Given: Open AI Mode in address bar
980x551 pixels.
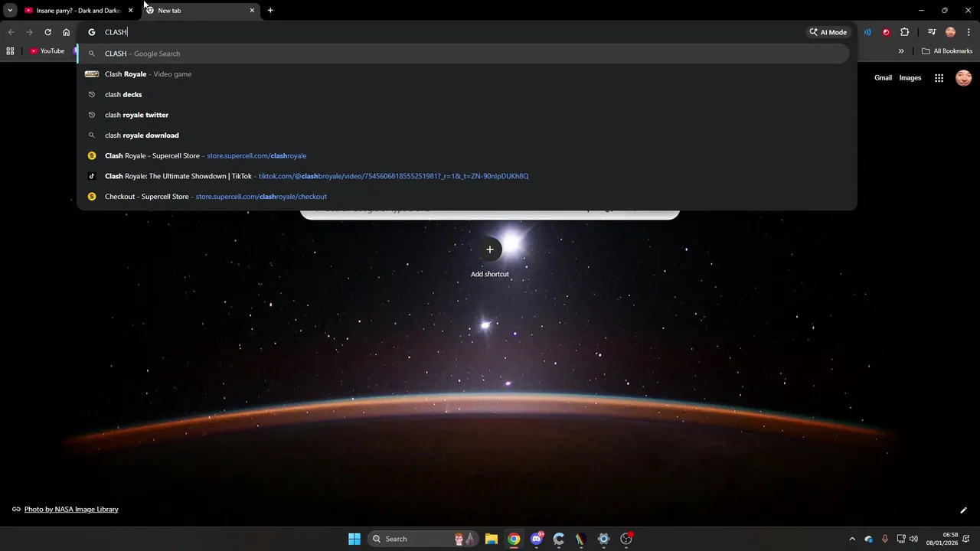Looking at the screenshot, I should [828, 32].
